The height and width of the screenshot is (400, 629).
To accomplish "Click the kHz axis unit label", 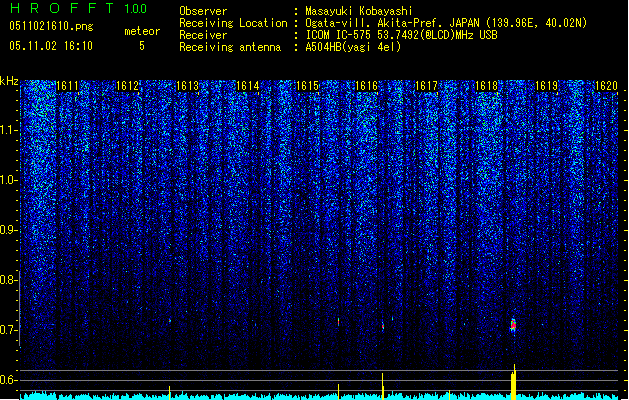I will click(9, 81).
